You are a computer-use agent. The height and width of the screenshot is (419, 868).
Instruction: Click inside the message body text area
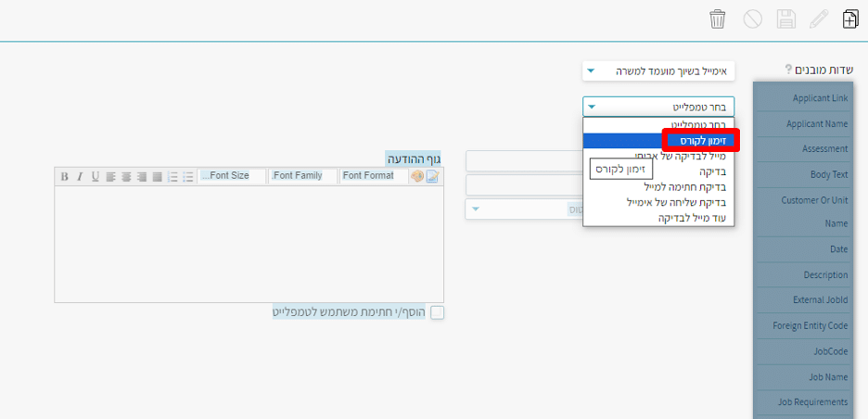point(249,244)
